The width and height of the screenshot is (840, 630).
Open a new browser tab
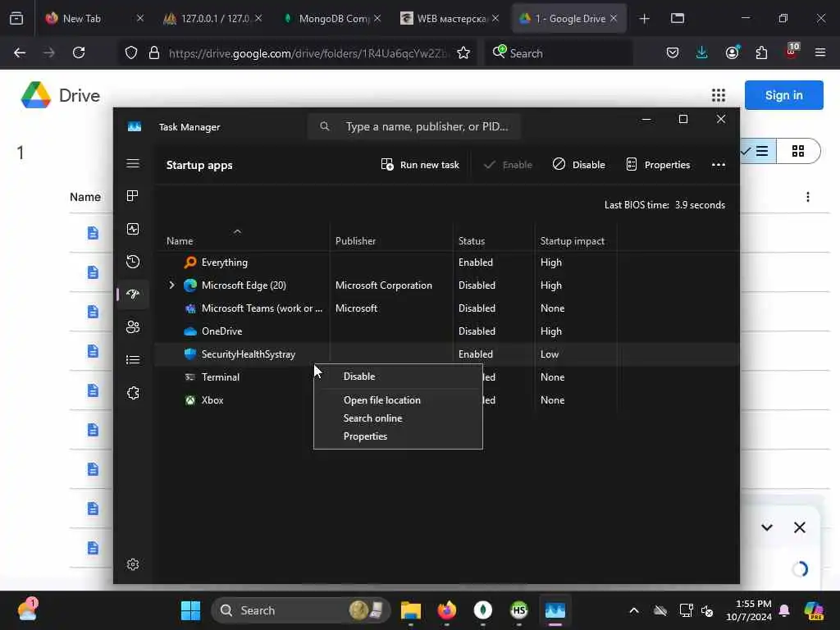tap(645, 19)
